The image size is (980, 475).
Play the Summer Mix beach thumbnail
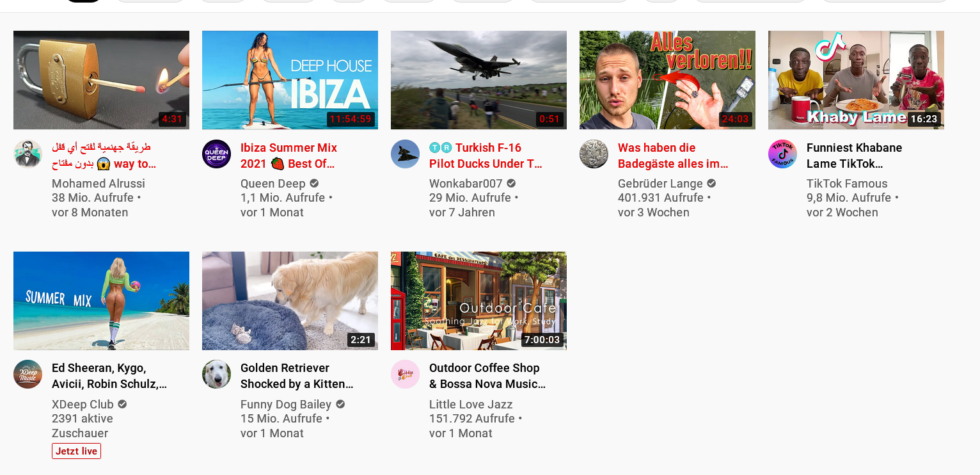point(101,301)
